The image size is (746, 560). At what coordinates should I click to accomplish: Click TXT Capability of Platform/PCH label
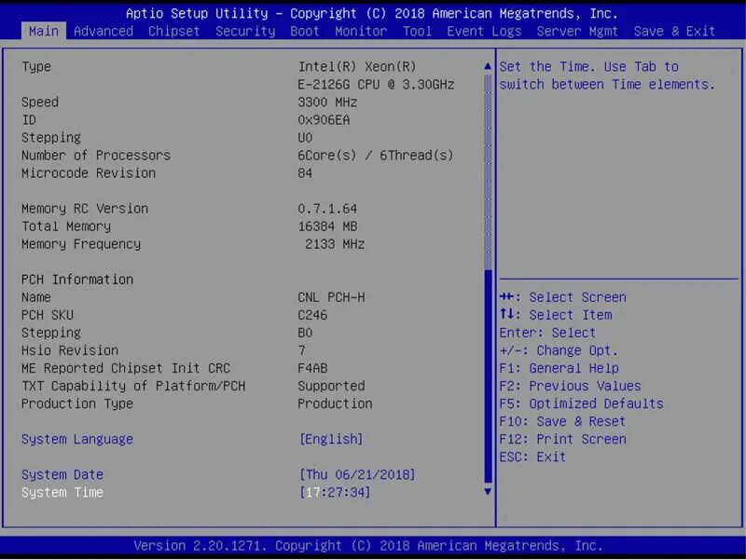coord(133,386)
